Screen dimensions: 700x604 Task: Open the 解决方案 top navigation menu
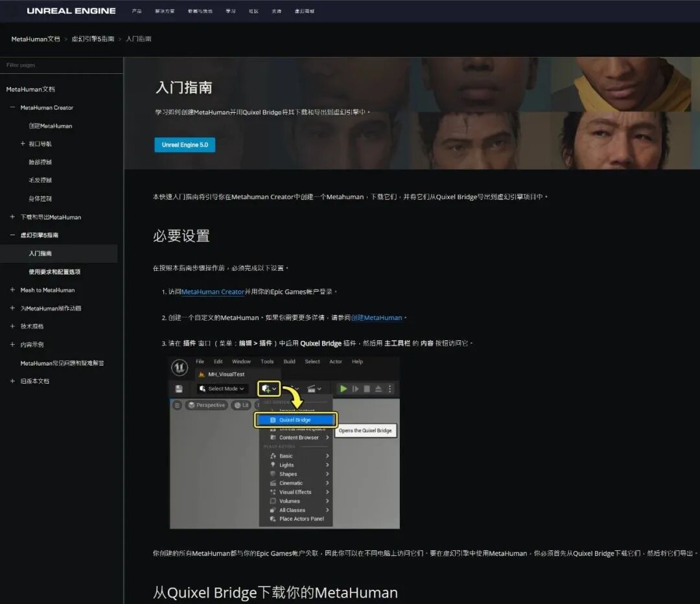[x=165, y=11]
